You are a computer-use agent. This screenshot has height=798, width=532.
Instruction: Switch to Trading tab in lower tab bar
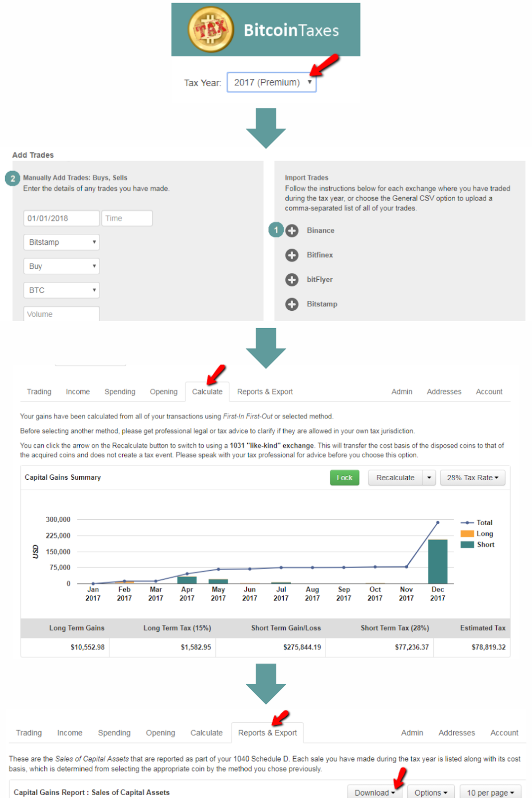[x=29, y=733]
